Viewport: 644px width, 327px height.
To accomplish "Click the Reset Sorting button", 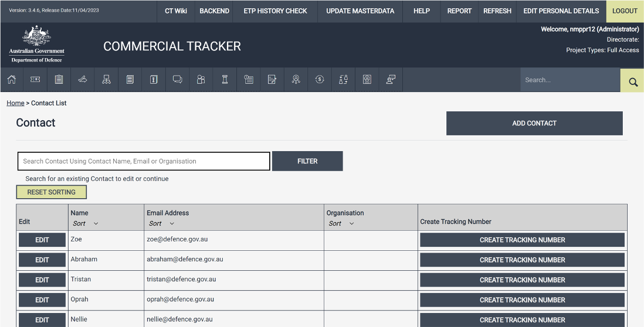I will click(51, 192).
